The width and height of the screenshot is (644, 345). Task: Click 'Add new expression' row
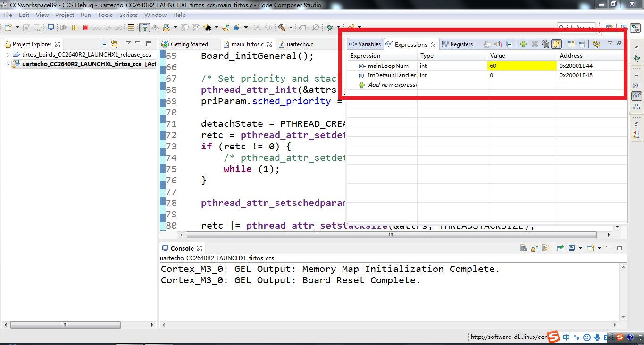[392, 85]
